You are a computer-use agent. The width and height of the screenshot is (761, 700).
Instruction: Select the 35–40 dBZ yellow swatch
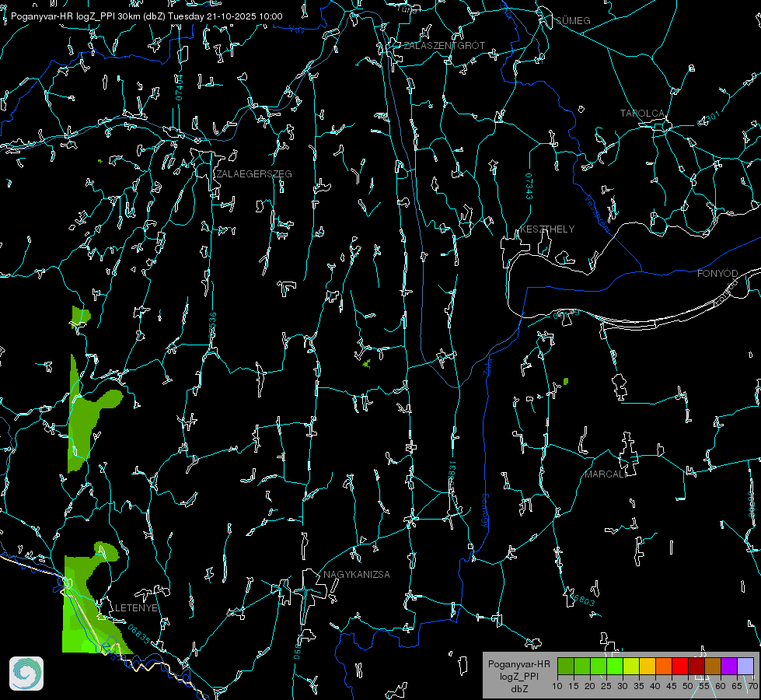[648, 666]
